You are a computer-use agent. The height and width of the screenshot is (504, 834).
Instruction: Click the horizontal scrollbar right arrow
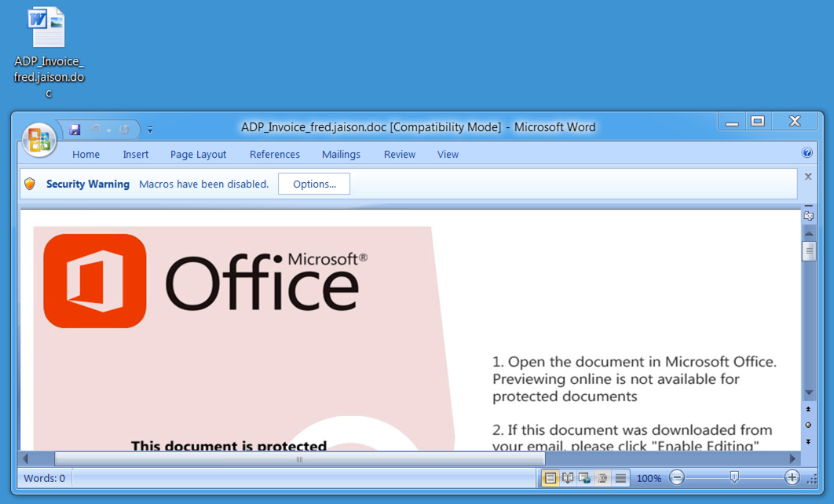coord(792,458)
